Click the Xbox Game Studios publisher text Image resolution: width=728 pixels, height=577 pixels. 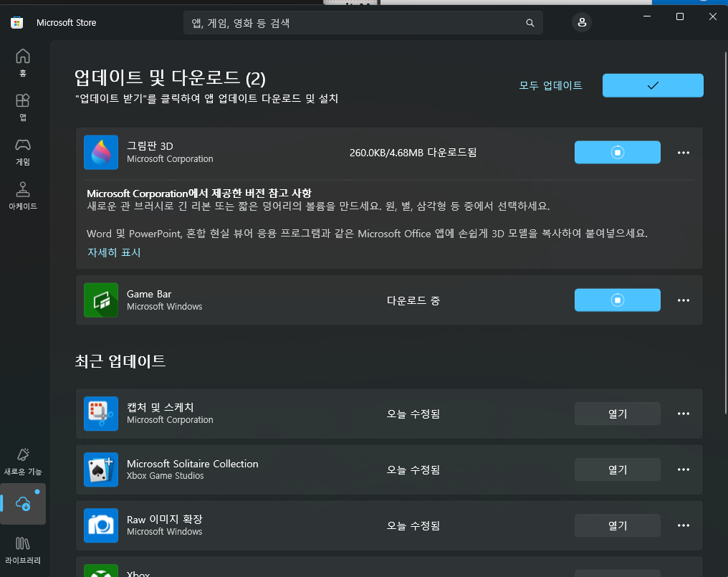[166, 476]
